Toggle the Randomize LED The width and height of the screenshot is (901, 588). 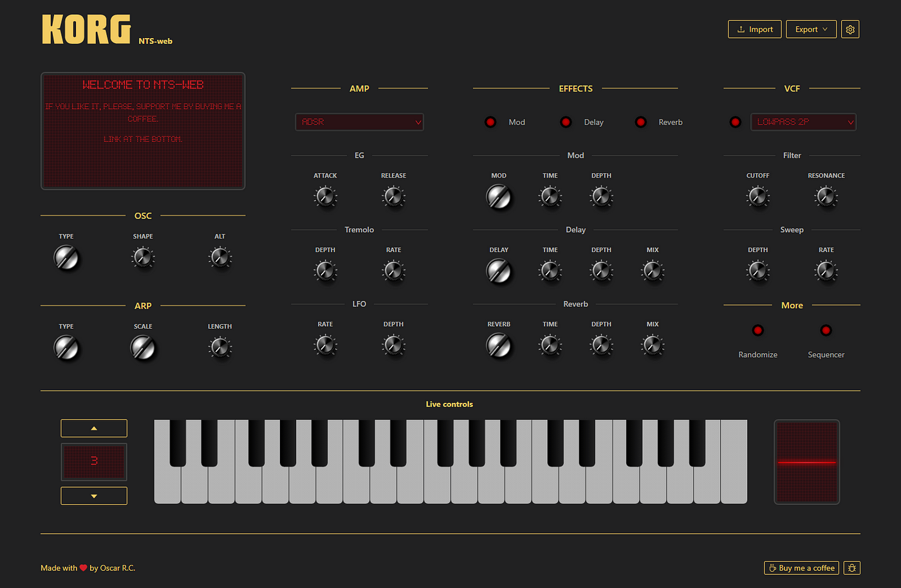[758, 331]
